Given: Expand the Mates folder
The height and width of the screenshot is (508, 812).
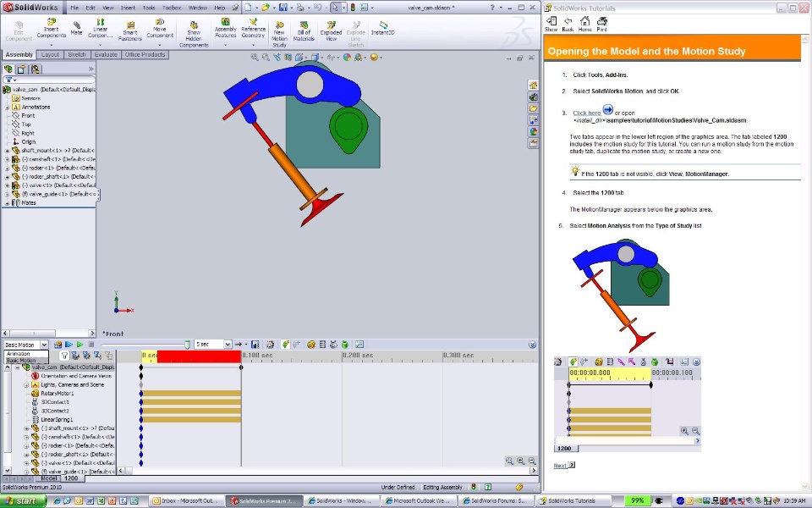Looking at the screenshot, I should pos(8,203).
